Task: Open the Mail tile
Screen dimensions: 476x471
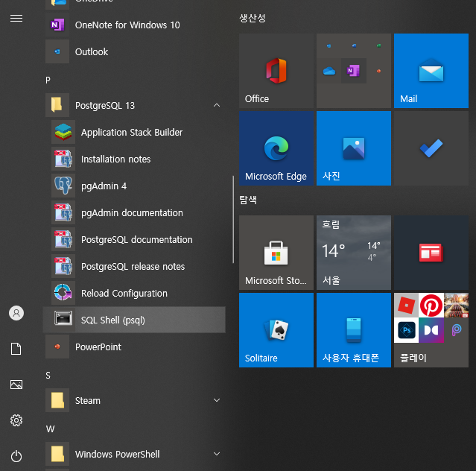Action: click(431, 71)
